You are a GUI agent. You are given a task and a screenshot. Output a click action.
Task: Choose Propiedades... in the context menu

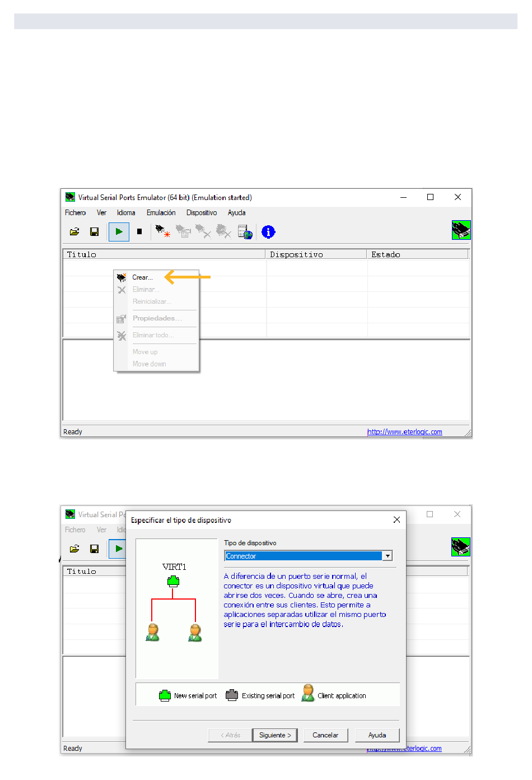(x=157, y=318)
